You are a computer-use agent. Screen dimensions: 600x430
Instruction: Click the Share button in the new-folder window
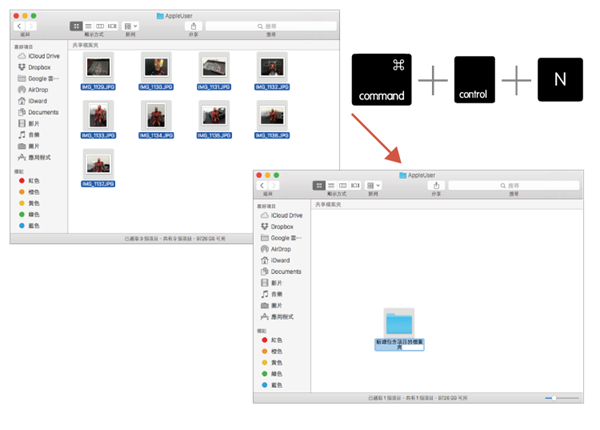click(x=436, y=186)
